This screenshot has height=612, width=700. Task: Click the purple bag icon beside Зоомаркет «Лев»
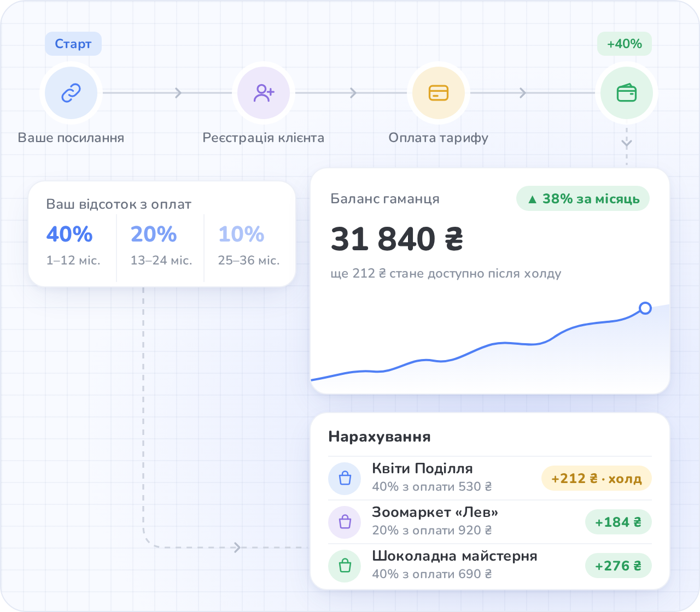(x=345, y=522)
